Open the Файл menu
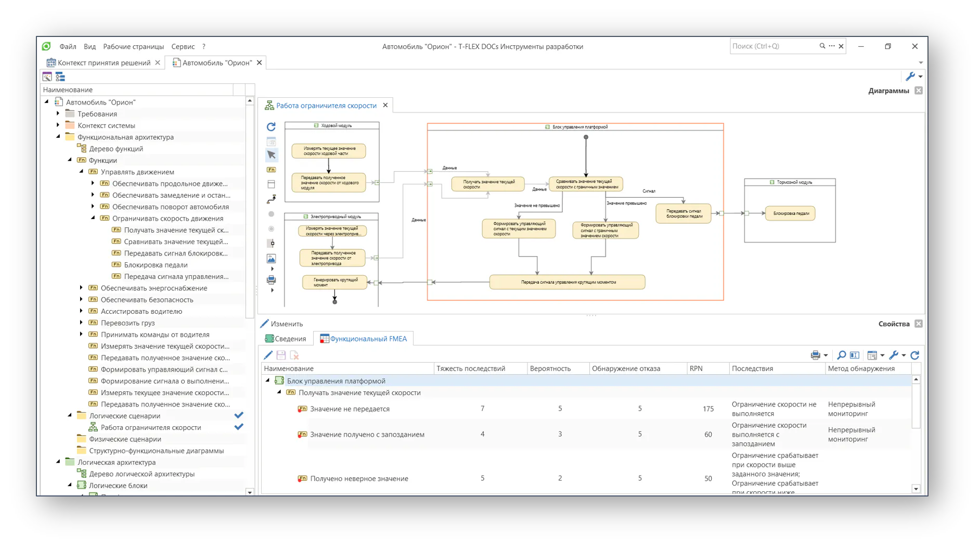 click(68, 46)
